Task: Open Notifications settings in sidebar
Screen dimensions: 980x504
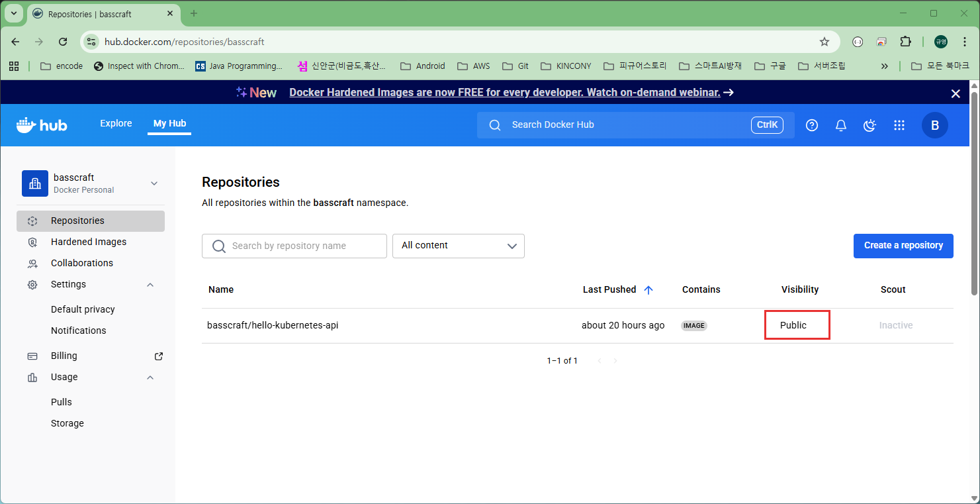Action: coord(78,331)
